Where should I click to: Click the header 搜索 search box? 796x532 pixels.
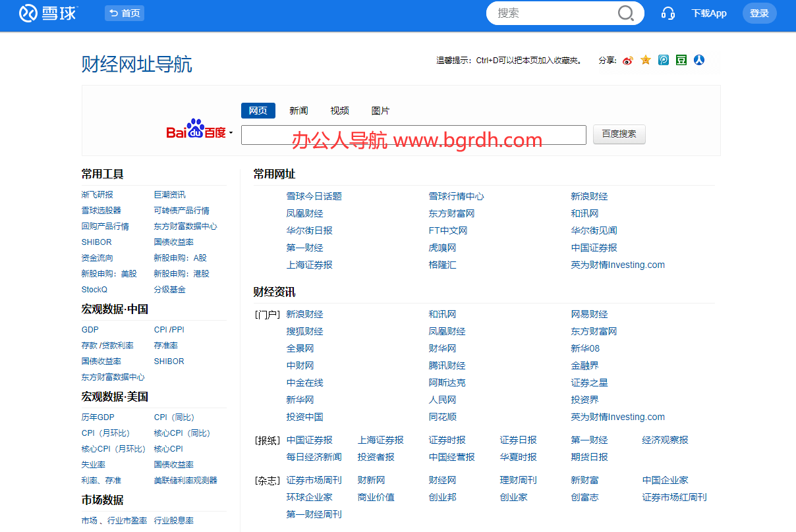(x=554, y=13)
